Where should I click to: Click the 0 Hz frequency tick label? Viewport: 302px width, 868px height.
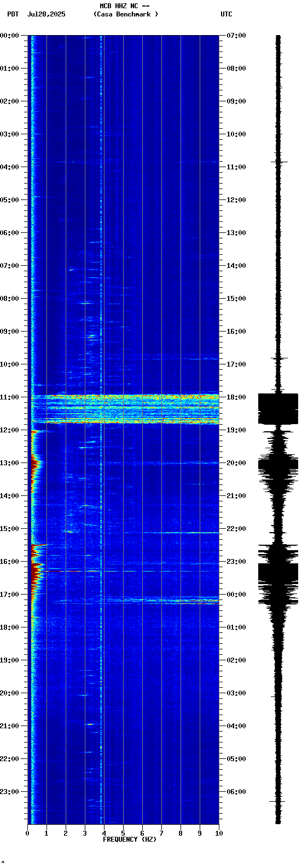pos(27,833)
